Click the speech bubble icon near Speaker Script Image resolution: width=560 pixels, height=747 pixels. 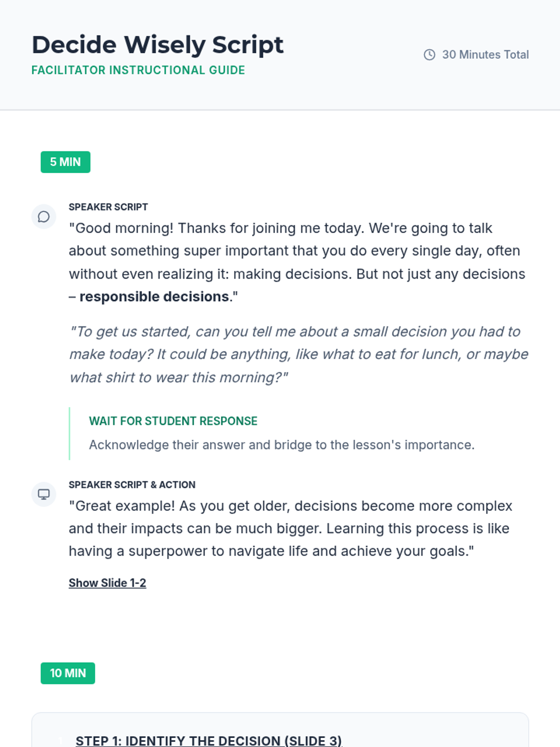[44, 217]
